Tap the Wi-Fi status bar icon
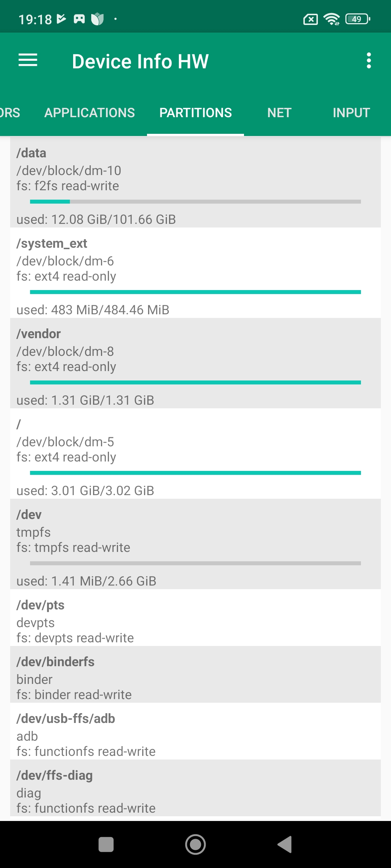 (x=331, y=19)
